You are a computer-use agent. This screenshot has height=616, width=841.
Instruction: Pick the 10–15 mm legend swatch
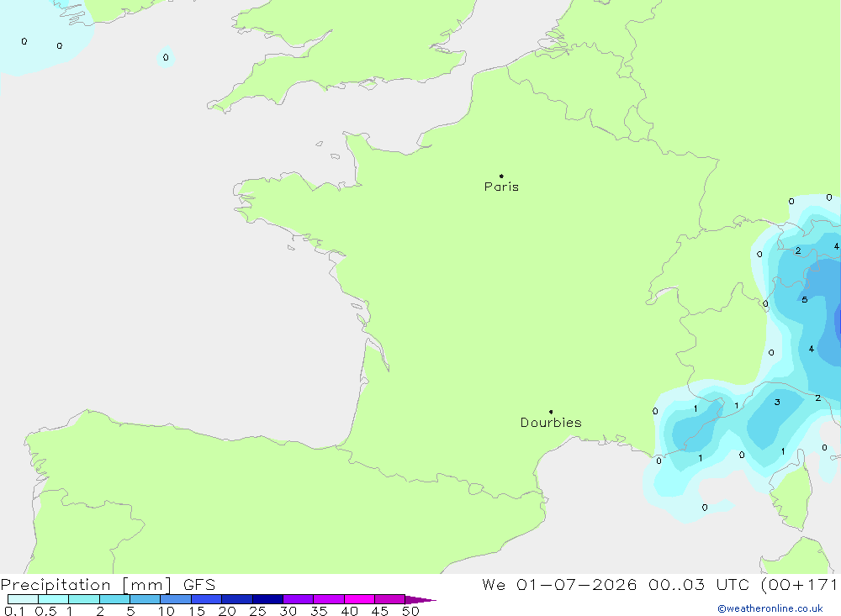tap(176, 599)
